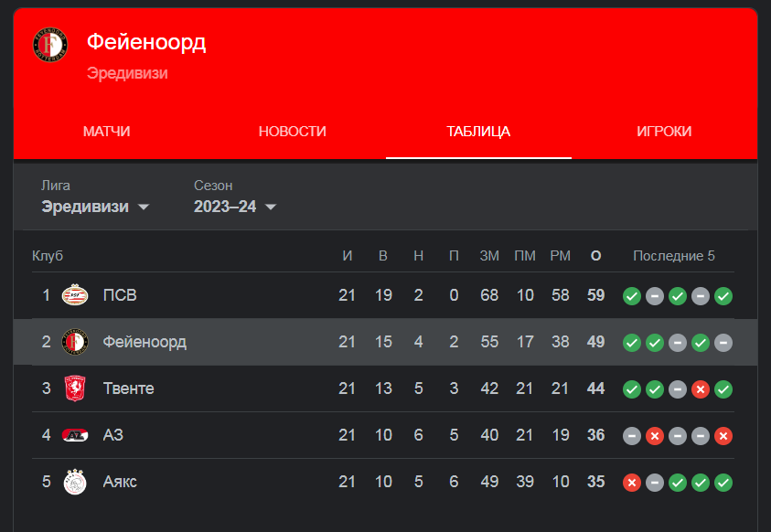Click the Аякс club logo in row 5

75,482
